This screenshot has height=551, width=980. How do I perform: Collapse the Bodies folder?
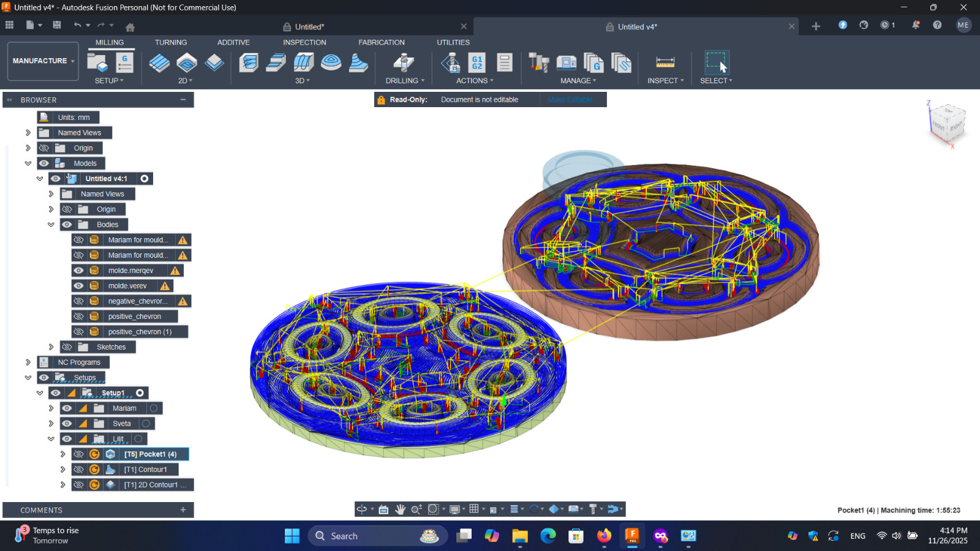[51, 225]
